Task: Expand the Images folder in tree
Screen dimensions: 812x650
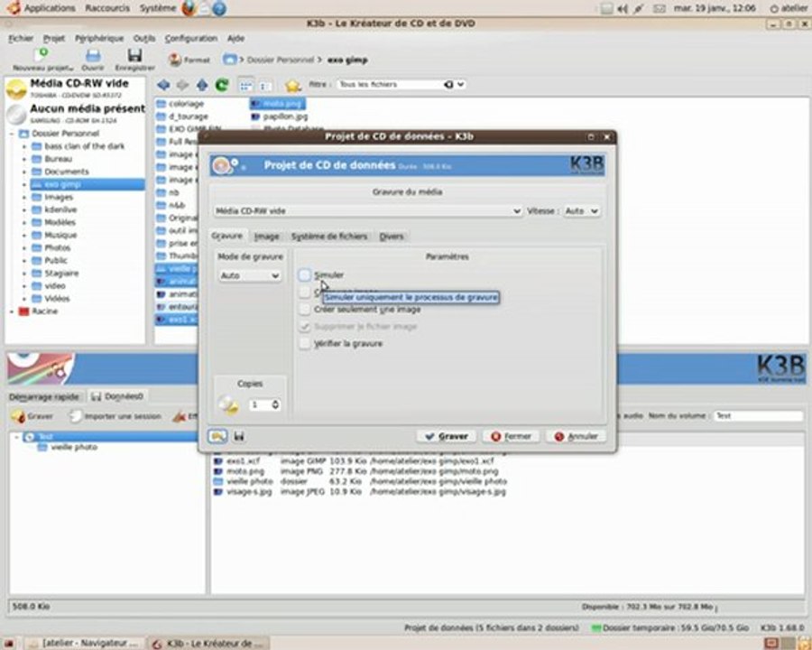Action: [x=23, y=198]
